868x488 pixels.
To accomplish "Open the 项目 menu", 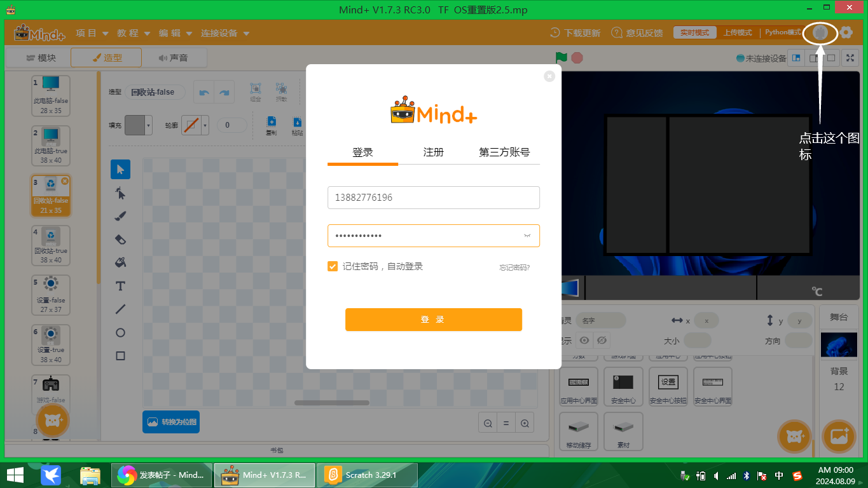I will (x=92, y=33).
